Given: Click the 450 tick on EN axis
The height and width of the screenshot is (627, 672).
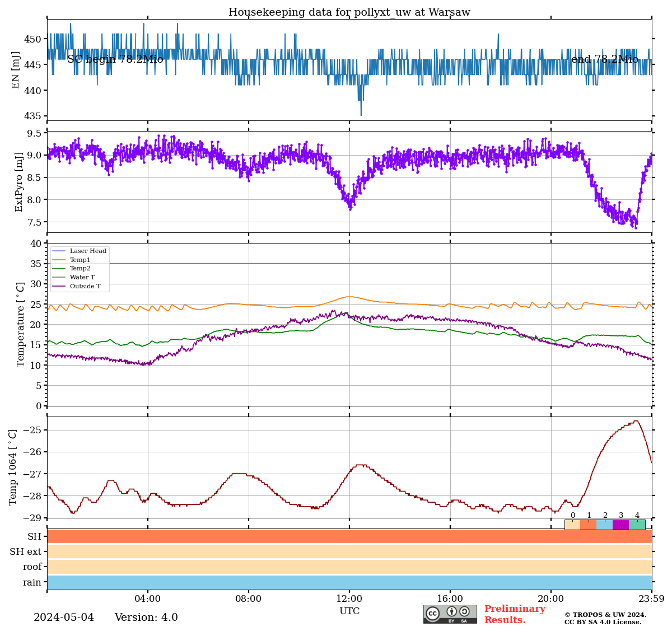Looking at the screenshot, I should [x=33, y=39].
